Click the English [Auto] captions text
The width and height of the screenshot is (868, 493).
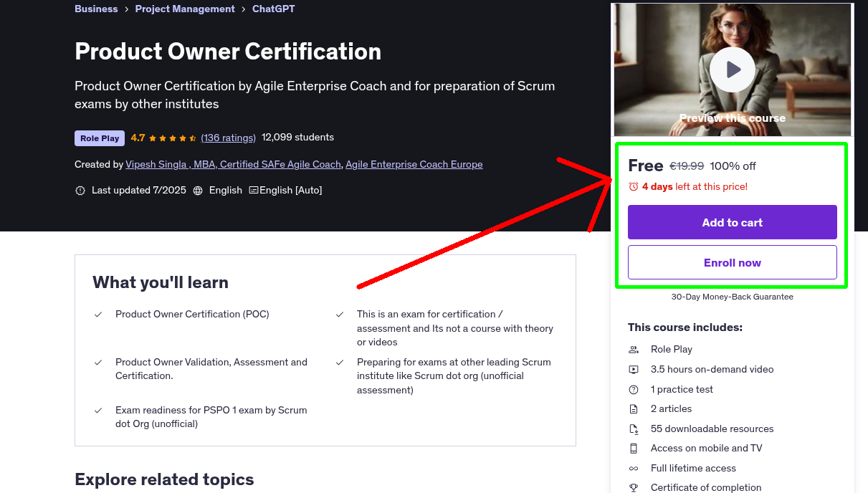click(x=291, y=191)
